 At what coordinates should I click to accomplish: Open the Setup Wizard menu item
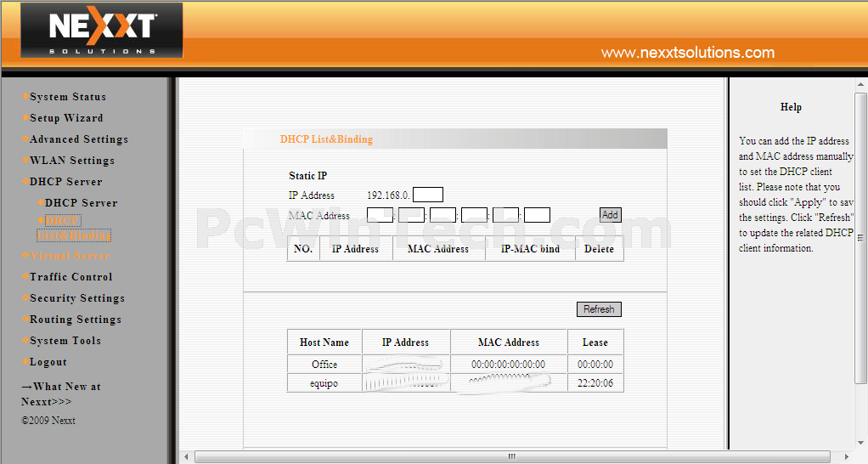pyautogui.click(x=66, y=118)
